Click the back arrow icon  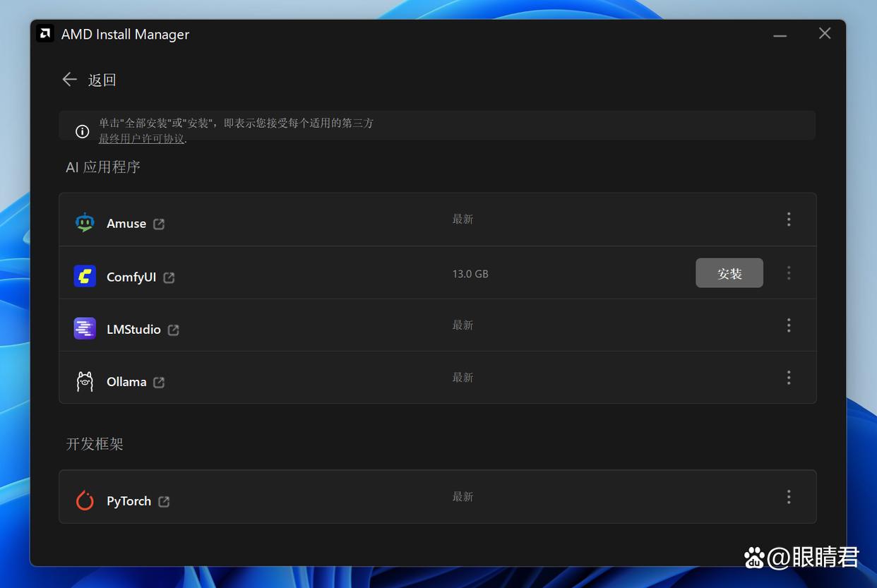pos(69,79)
